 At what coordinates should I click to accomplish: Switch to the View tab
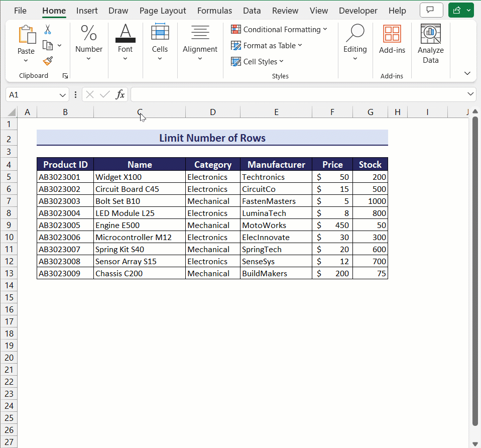(319, 11)
